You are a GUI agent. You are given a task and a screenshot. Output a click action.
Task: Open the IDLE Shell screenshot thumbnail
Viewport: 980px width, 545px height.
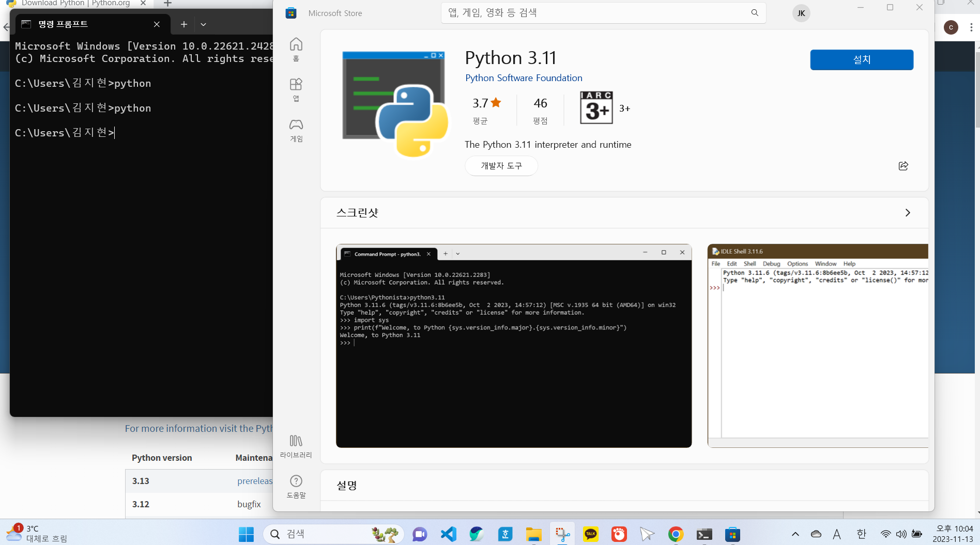coord(818,346)
